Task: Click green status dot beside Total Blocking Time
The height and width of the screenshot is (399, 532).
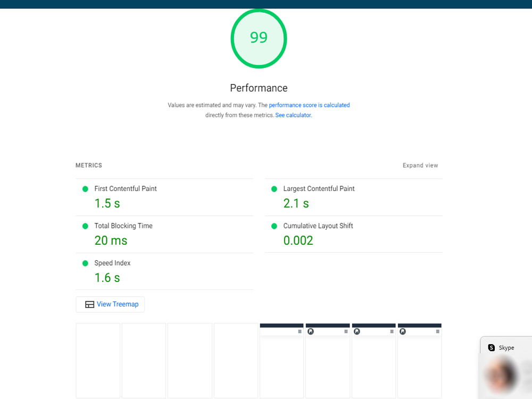Action: 85,226
